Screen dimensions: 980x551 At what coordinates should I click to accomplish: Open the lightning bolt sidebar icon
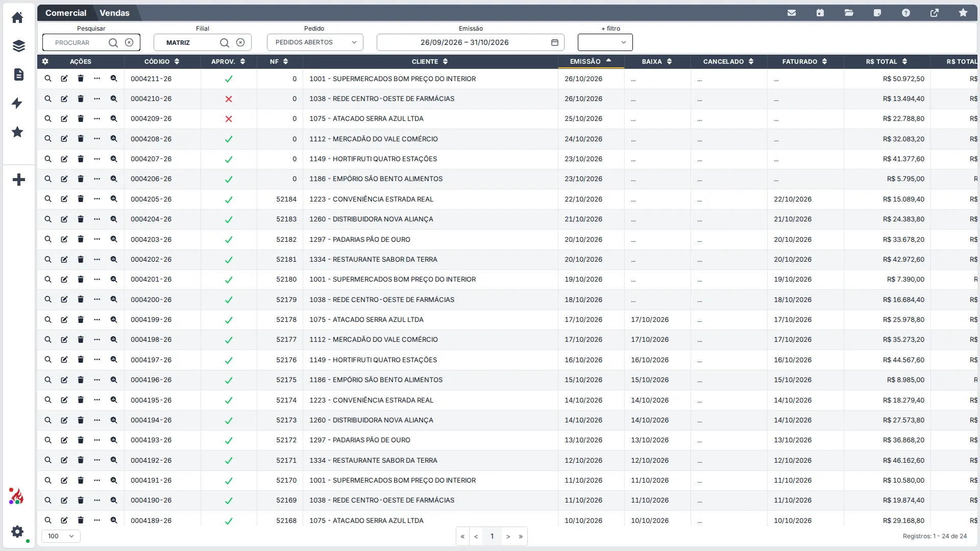tap(17, 103)
